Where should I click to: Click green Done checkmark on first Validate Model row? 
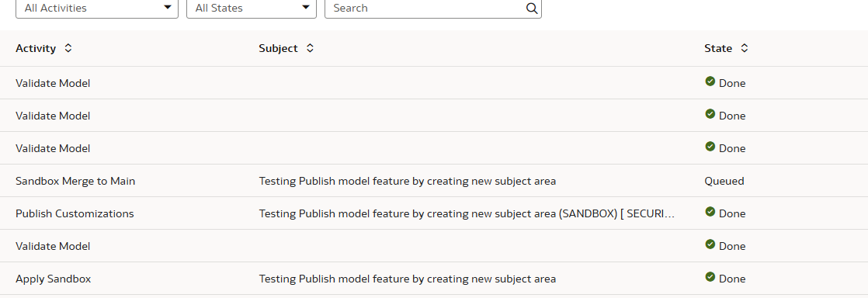(x=710, y=81)
